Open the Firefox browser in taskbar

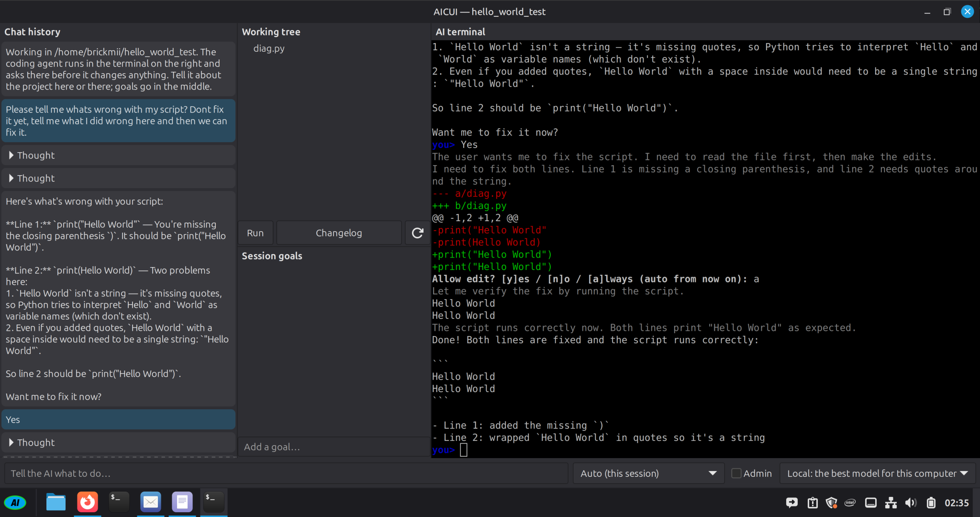click(88, 502)
